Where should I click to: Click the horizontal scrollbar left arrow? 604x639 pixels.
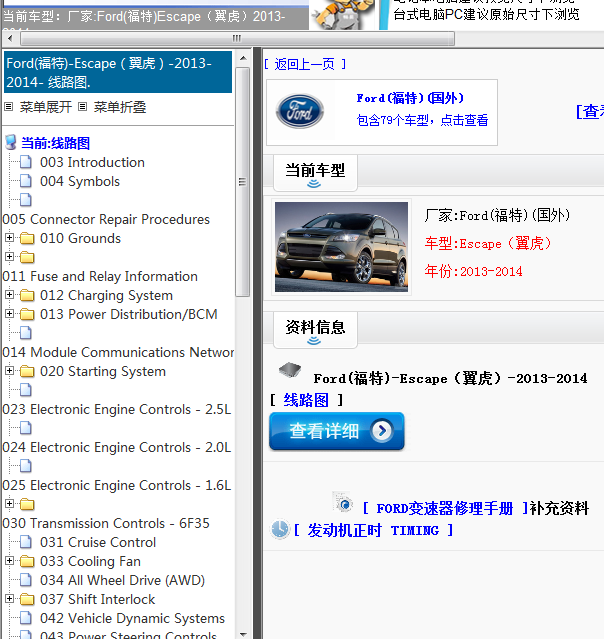[10, 39]
